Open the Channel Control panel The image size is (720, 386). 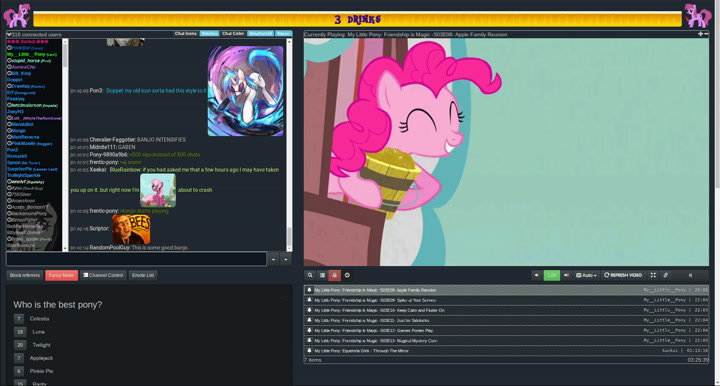(x=103, y=275)
